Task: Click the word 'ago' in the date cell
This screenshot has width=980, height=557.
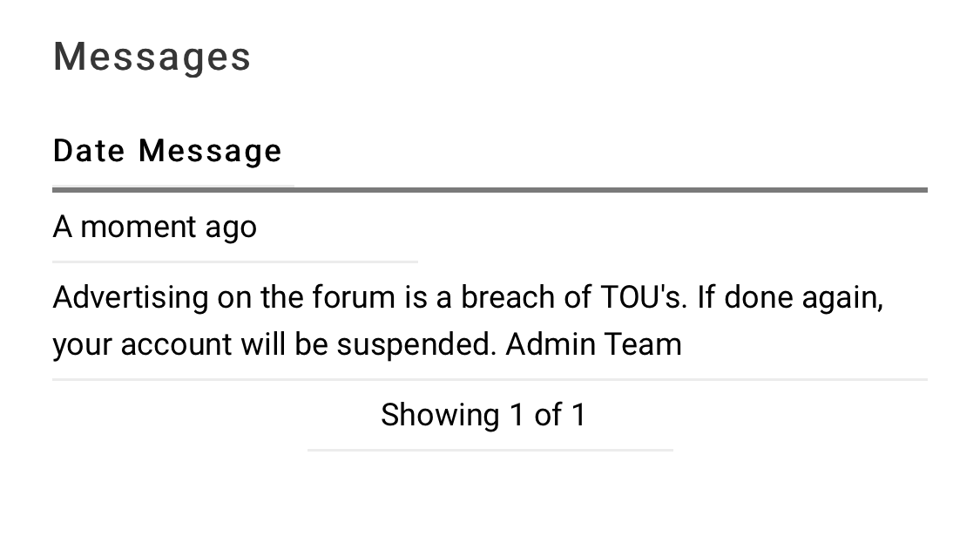Action: (x=231, y=227)
